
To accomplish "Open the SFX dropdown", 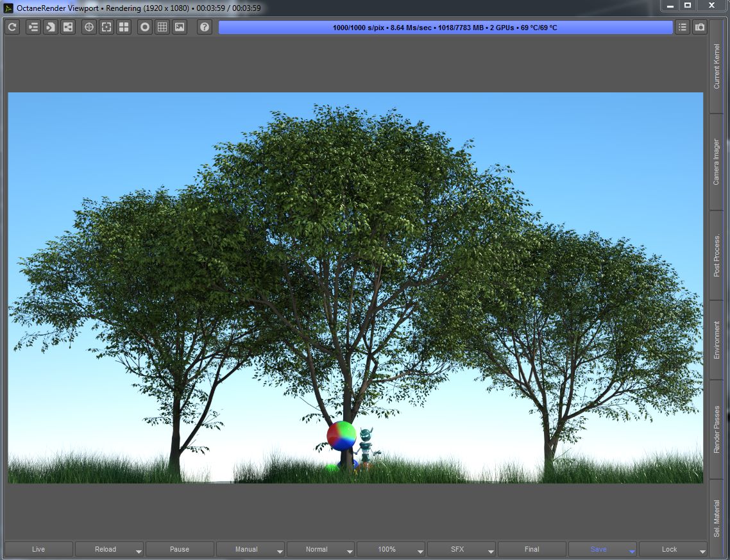I will 461,549.
